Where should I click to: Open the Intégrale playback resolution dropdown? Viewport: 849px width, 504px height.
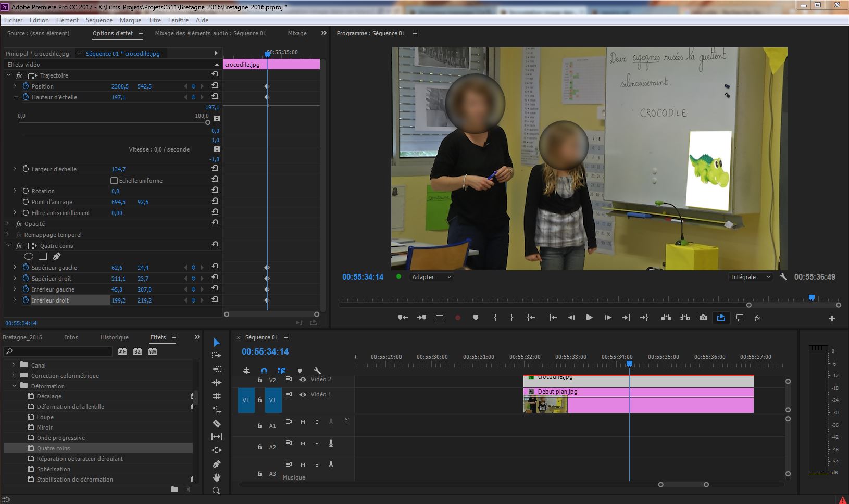click(x=750, y=277)
